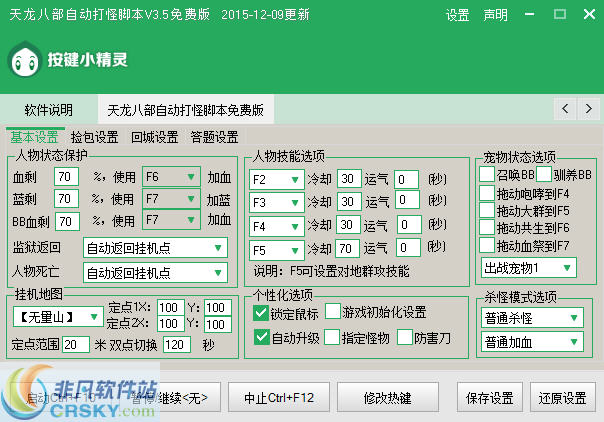Click the F5 运气 seconds field
Image resolution: width=604 pixels, height=422 pixels.
click(x=408, y=248)
